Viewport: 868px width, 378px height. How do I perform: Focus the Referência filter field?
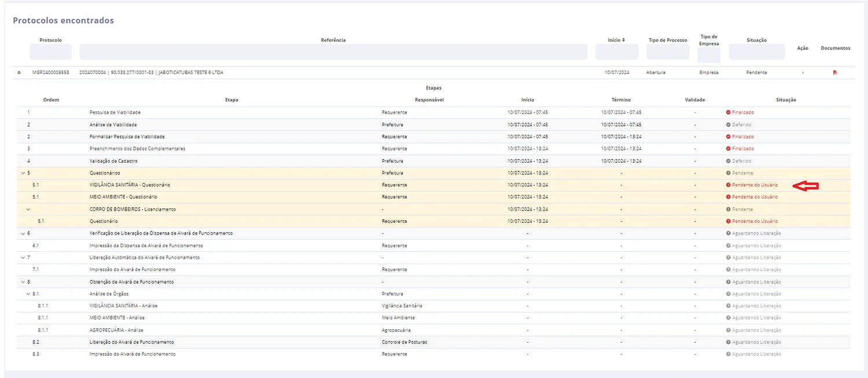tap(333, 52)
